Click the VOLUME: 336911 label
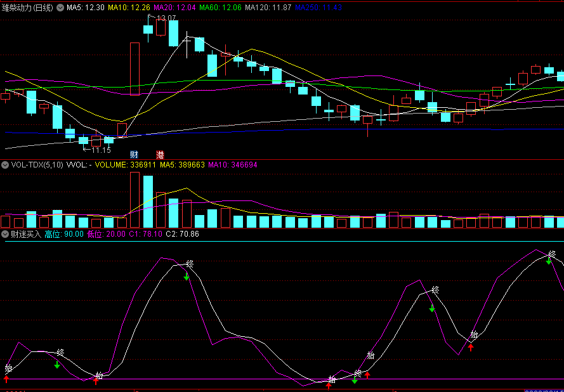The width and height of the screenshot is (564, 392). coord(126,165)
